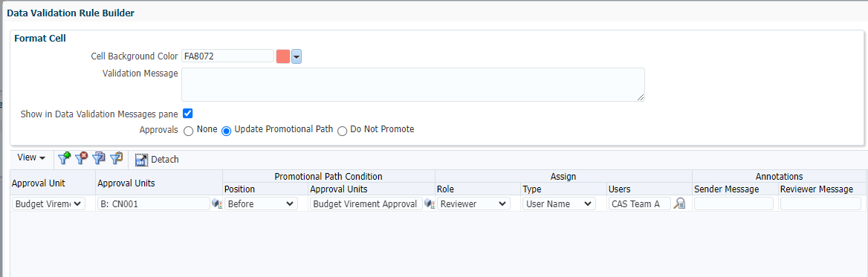Open member selector beside Budget Virement Approval field
The height and width of the screenshot is (277, 868).
[429, 204]
